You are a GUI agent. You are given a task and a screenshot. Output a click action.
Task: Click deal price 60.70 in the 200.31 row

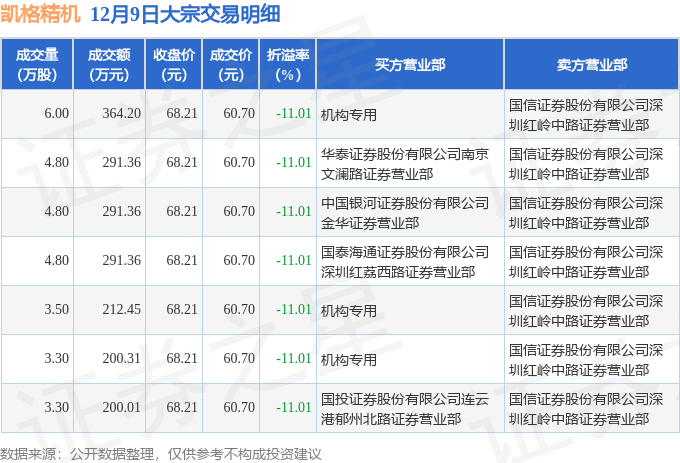pos(239,359)
